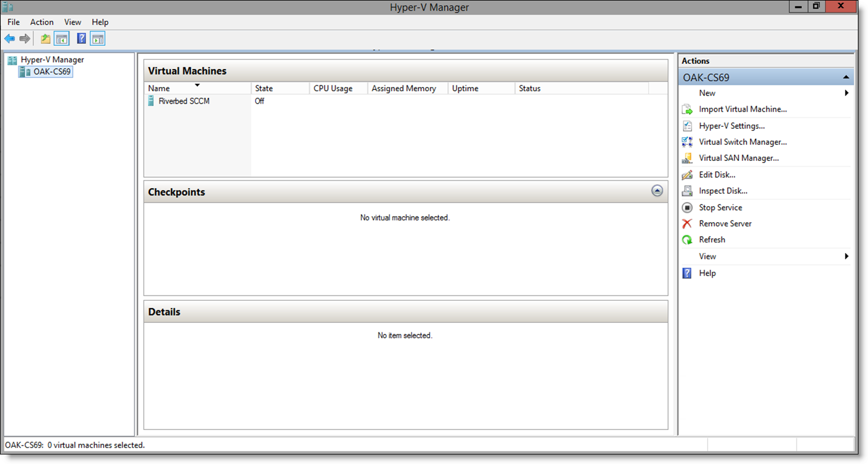Click the Stop Service icon

pos(687,207)
